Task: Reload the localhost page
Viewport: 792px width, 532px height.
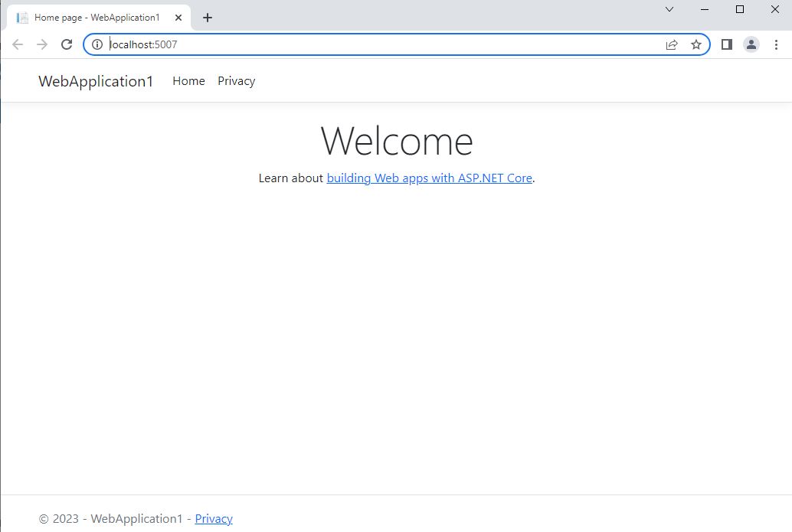Action: 67,44
